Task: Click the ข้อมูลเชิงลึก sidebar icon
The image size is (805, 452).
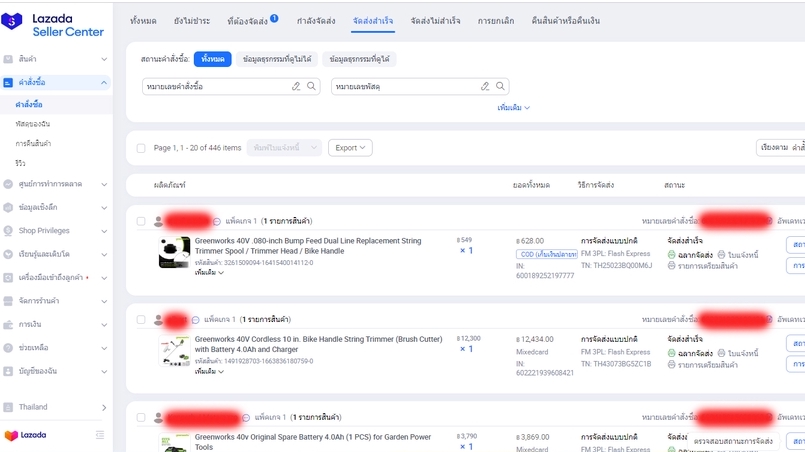Action: [8, 208]
